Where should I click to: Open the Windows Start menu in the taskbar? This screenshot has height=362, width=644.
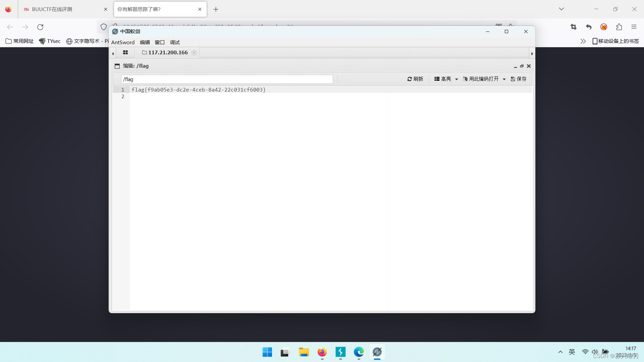[267, 352]
